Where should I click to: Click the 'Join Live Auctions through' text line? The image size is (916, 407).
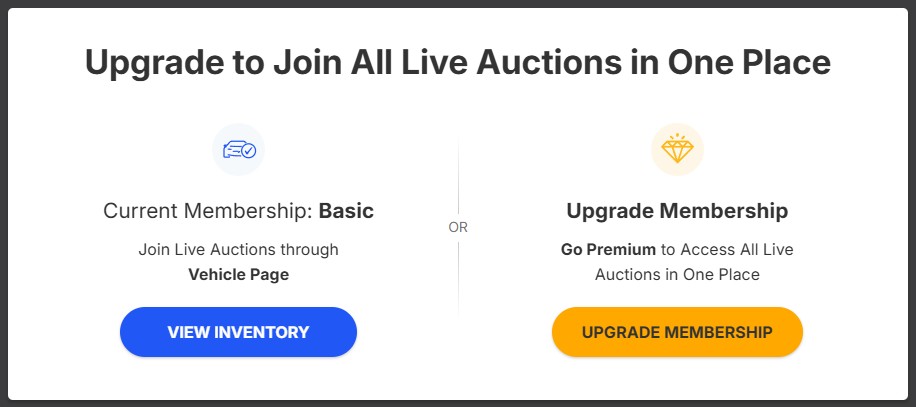[x=238, y=249]
